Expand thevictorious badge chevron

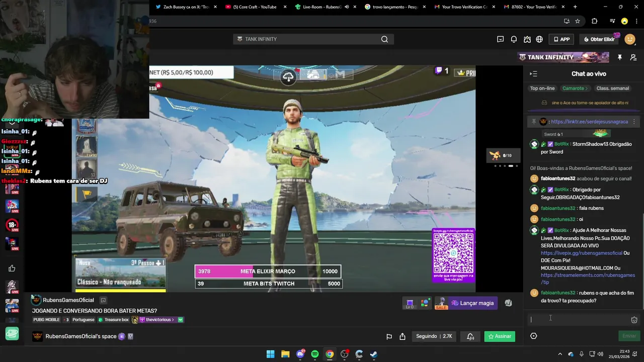(173, 320)
